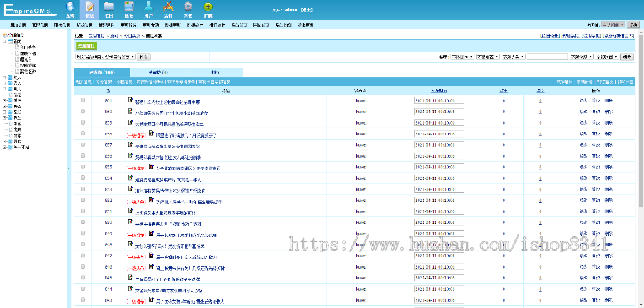
Task: Open the 用户 (Users) person icon
Action: (148, 9)
